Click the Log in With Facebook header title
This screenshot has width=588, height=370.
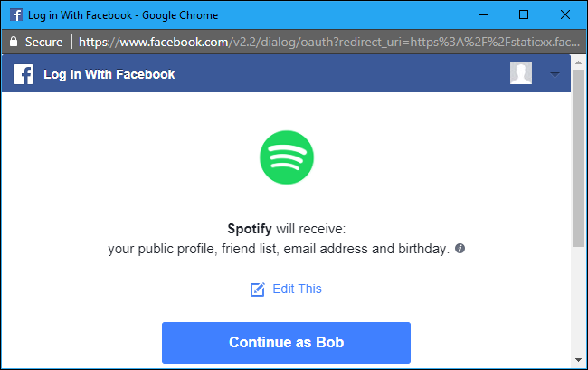point(109,74)
